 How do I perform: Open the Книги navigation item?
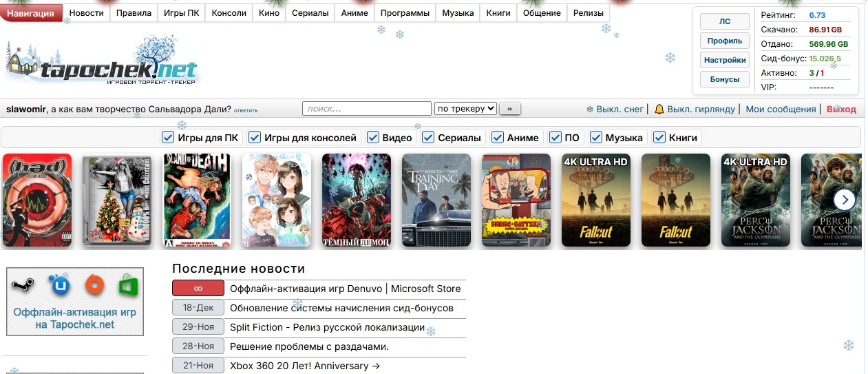[x=498, y=13]
